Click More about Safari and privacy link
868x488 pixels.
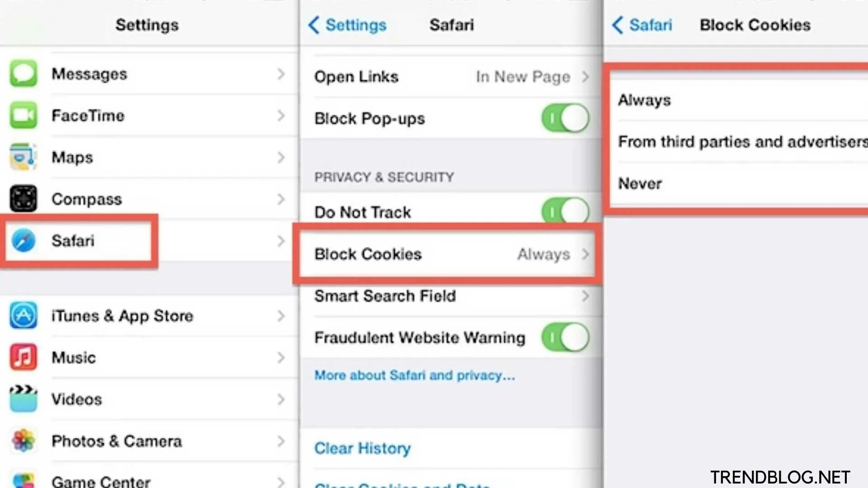click(x=413, y=375)
